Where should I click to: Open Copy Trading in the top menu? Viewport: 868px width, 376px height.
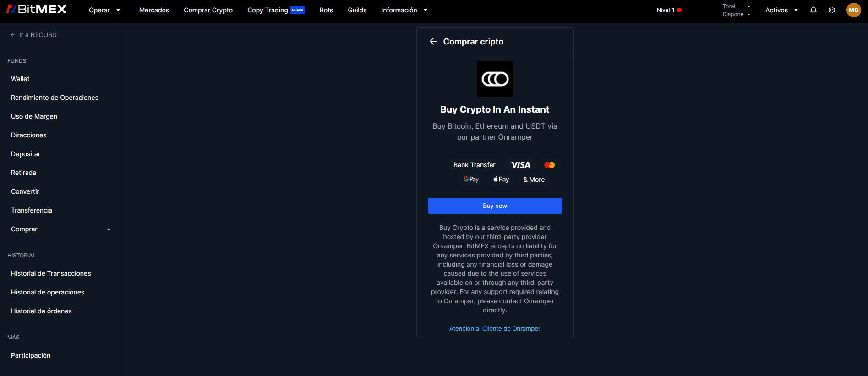click(267, 10)
